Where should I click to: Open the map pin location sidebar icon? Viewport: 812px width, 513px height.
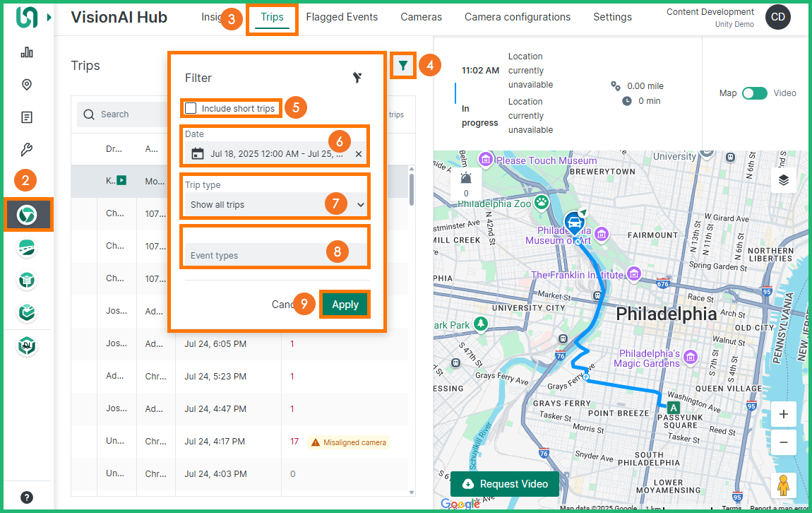[28, 85]
